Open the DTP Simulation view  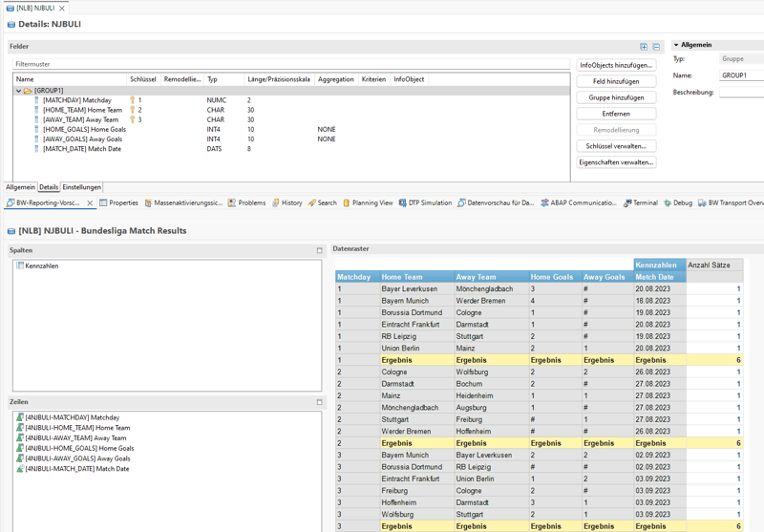(425, 203)
